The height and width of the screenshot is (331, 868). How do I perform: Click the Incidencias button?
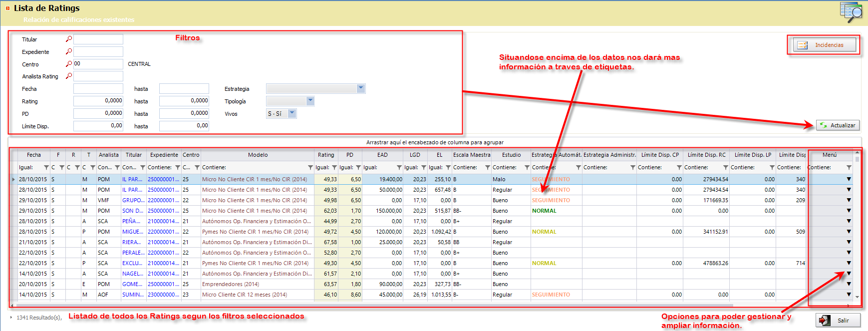(x=824, y=45)
